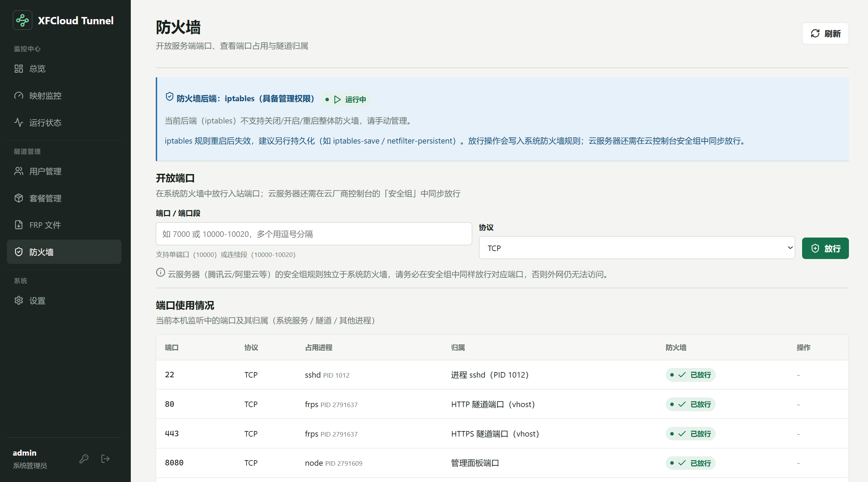Open 套餐管理 in the sidebar

coord(64,198)
